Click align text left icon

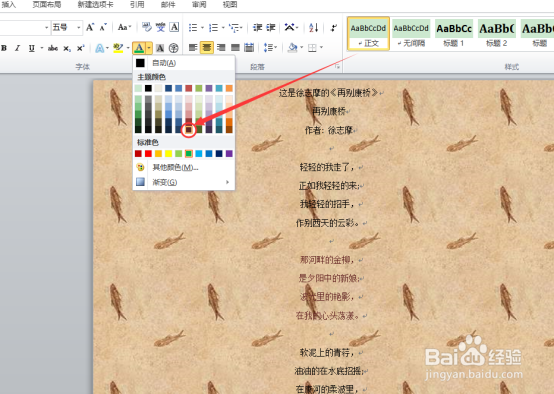193,47
